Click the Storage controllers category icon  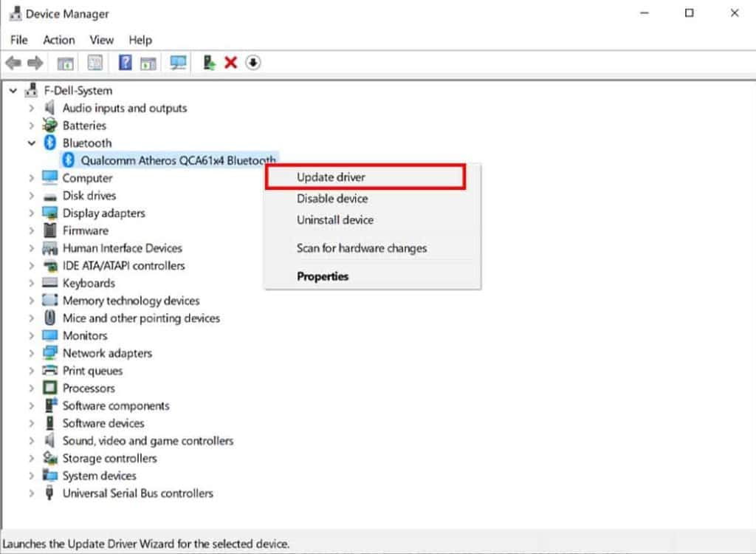[49, 457]
